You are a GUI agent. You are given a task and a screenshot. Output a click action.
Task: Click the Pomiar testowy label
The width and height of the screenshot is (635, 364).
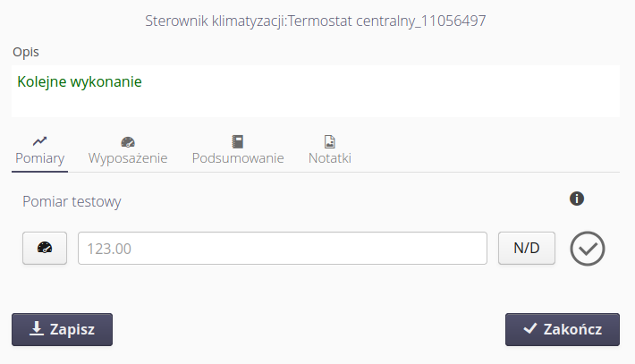point(72,201)
